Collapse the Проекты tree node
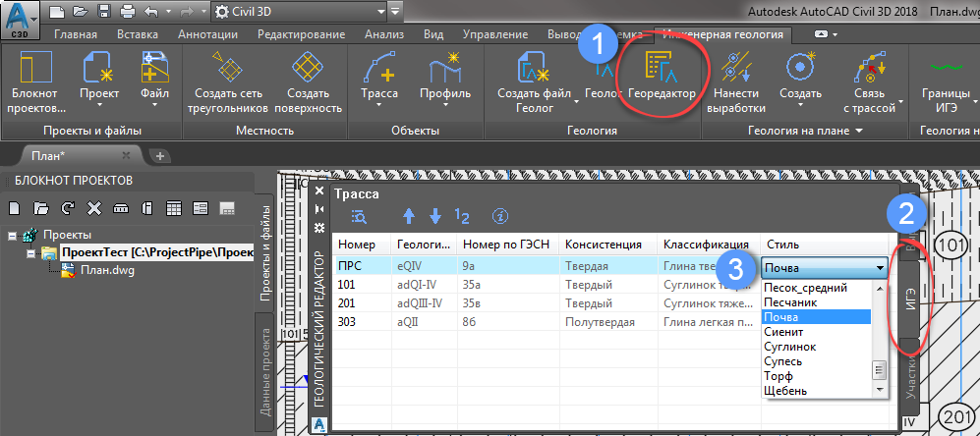The width and height of the screenshot is (980, 436). coord(11,236)
